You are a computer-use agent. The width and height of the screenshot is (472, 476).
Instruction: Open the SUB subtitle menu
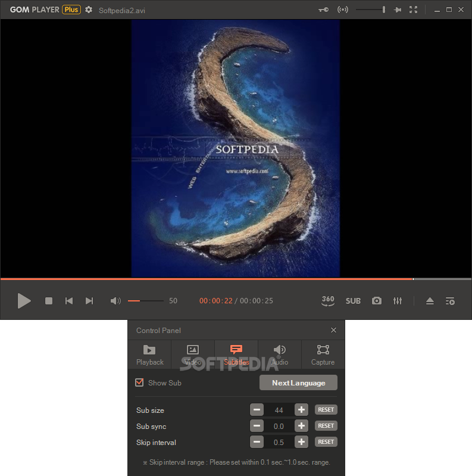[353, 301]
